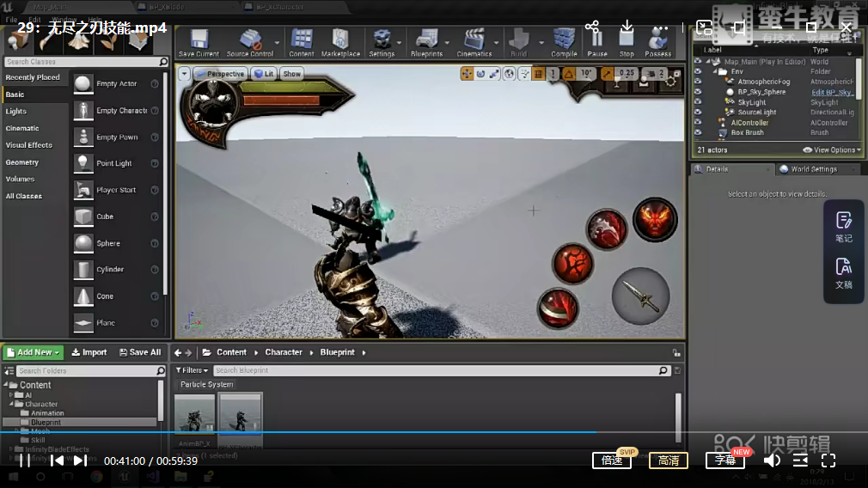868x488 pixels.
Task: Click the video download icon
Action: 627,27
